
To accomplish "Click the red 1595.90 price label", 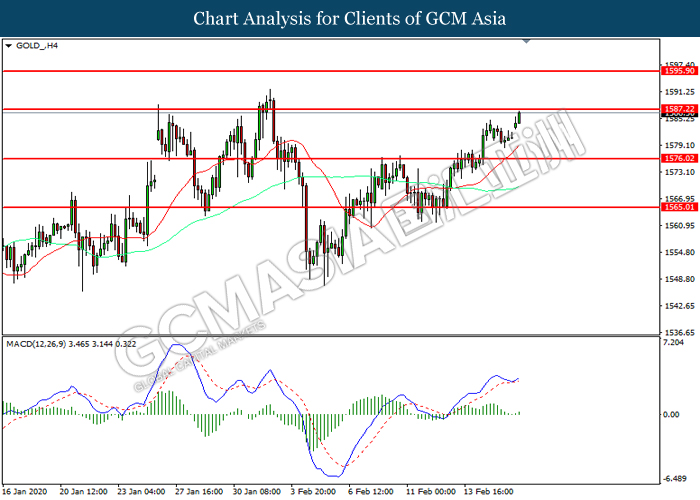I will coord(679,71).
